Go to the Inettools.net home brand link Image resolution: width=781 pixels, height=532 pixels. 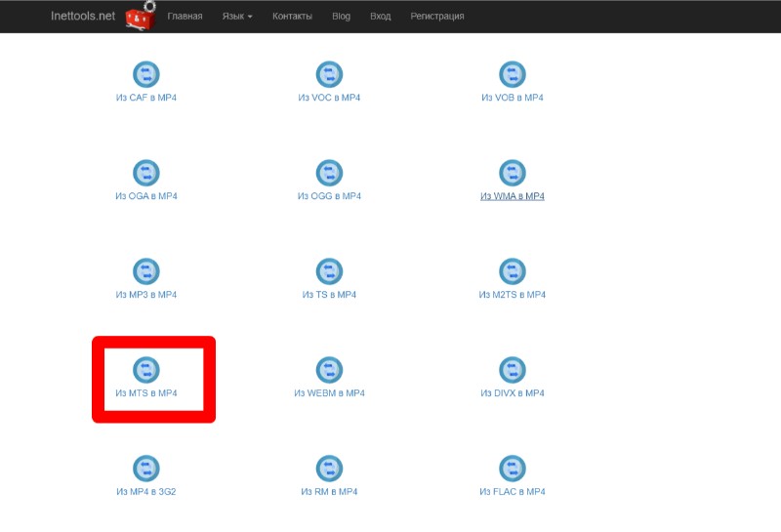[83, 16]
